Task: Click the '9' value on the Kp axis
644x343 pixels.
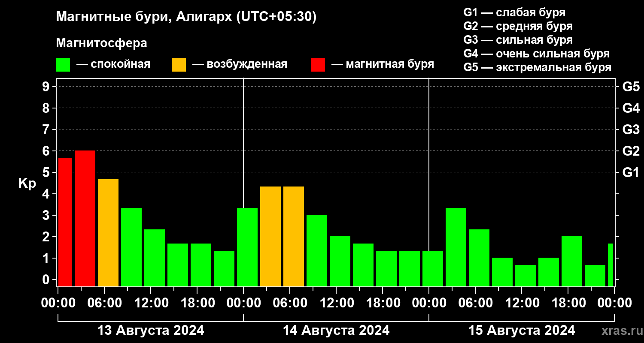Action: (47, 87)
